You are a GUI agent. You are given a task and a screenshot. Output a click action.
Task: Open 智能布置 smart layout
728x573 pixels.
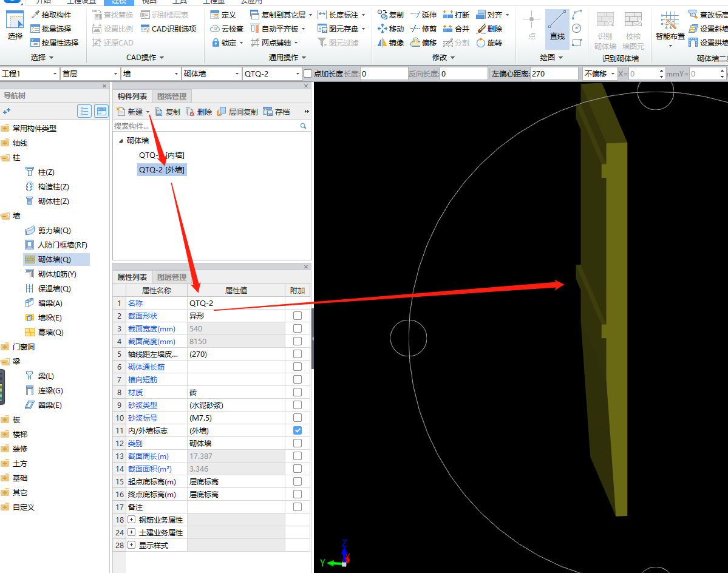pos(670,29)
